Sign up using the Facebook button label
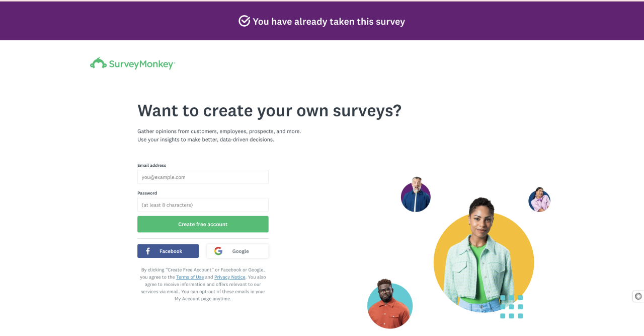Image resolution: width=644 pixels, height=336 pixels. [x=171, y=251]
